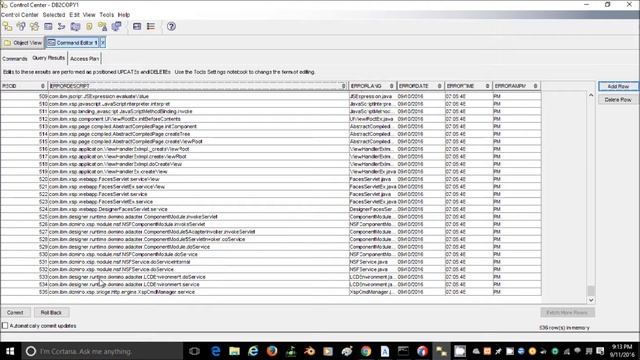The image size is (640, 360).
Task: Open Firefox from the taskbar
Action: 272,351
